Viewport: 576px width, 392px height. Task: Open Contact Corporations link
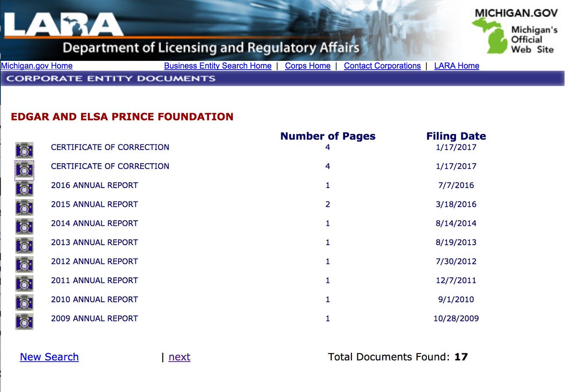(382, 66)
